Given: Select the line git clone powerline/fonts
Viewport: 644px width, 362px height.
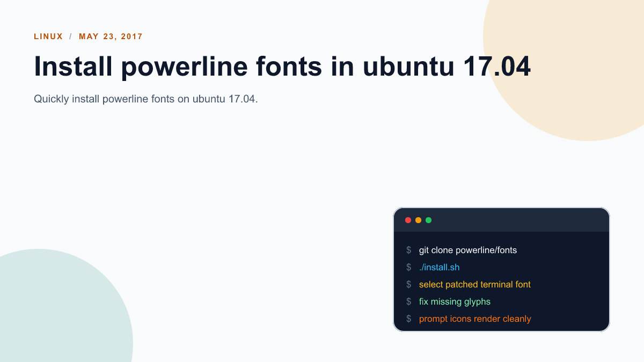Looking at the screenshot, I should click(x=468, y=250).
